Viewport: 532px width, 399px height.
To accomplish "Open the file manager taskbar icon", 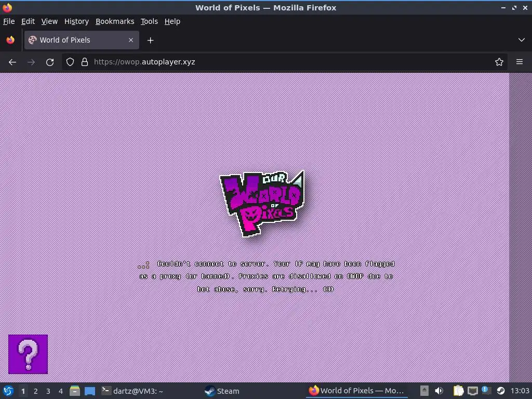I will click(x=75, y=391).
